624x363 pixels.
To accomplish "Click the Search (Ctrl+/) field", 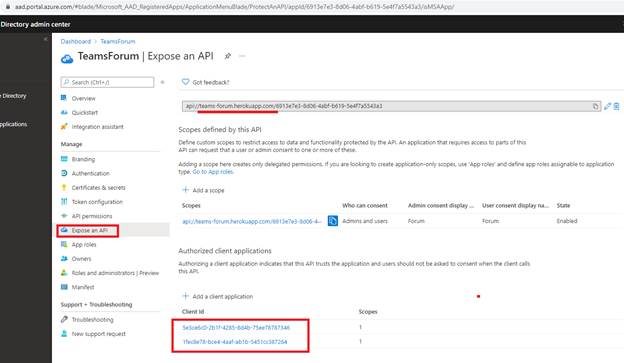I will pyautogui.click(x=107, y=82).
